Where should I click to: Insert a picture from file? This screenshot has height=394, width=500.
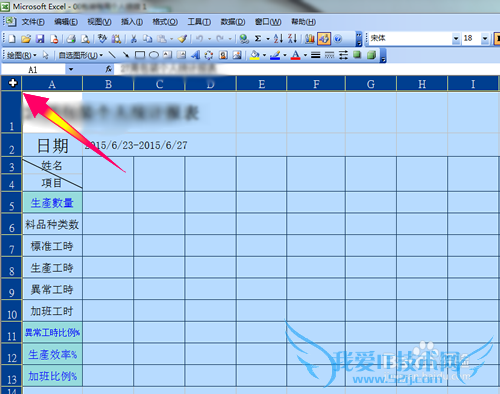click(x=237, y=55)
